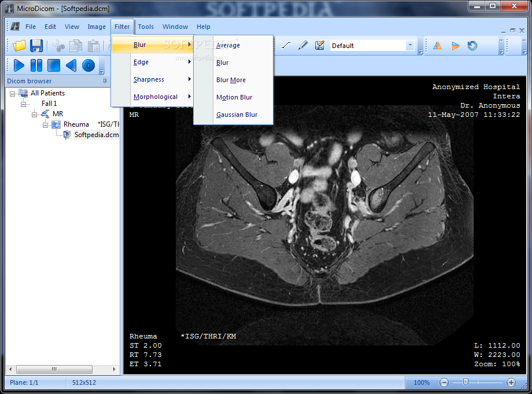532x394 pixels.
Task: Click the MR modality icon in tree
Action: tap(45, 113)
